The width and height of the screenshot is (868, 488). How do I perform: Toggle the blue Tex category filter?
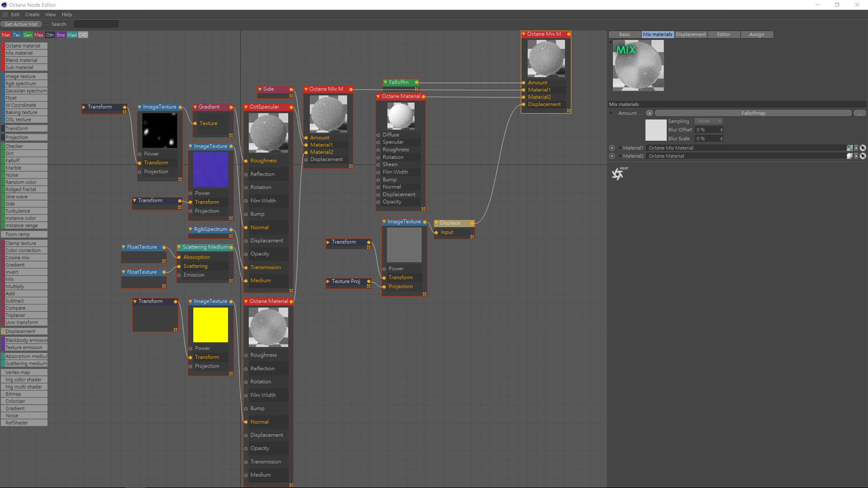[x=17, y=35]
